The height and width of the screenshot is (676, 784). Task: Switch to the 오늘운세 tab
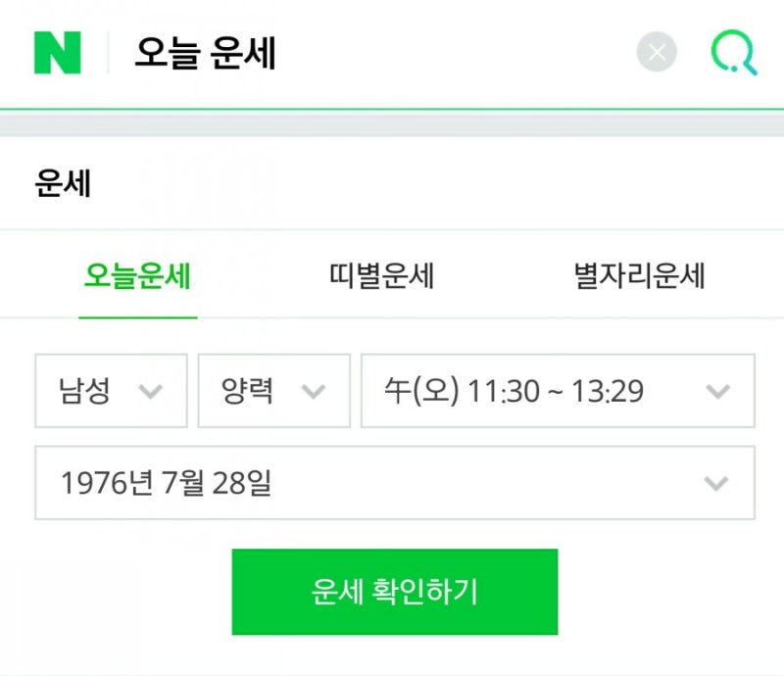(x=137, y=275)
